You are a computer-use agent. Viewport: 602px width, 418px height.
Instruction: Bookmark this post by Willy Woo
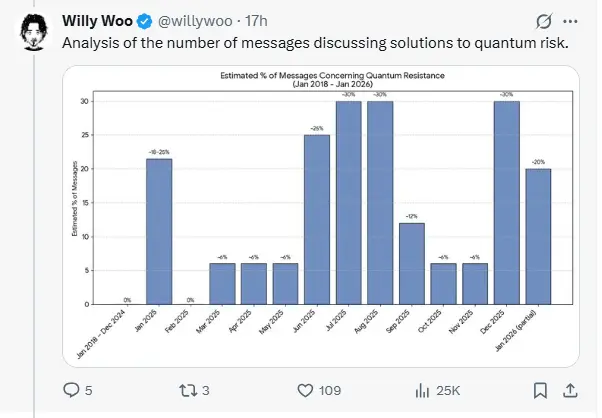pos(540,389)
